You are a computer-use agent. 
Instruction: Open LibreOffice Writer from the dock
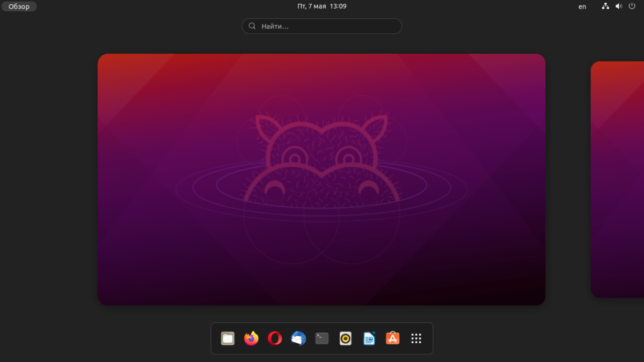(369, 338)
